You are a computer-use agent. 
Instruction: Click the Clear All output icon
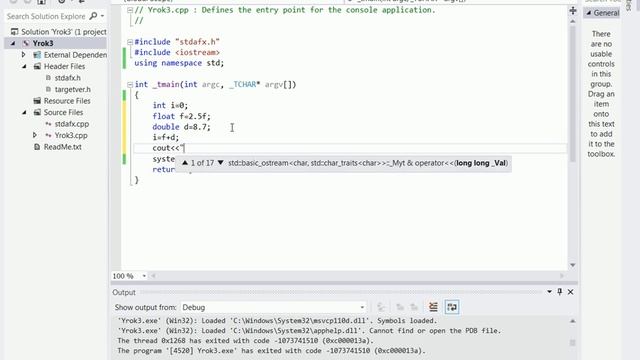[x=433, y=307]
